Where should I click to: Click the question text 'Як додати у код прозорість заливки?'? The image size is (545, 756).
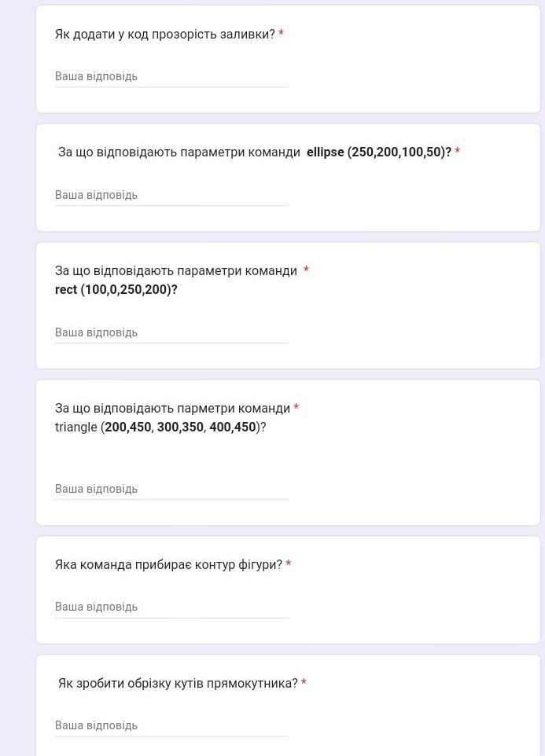164,35
